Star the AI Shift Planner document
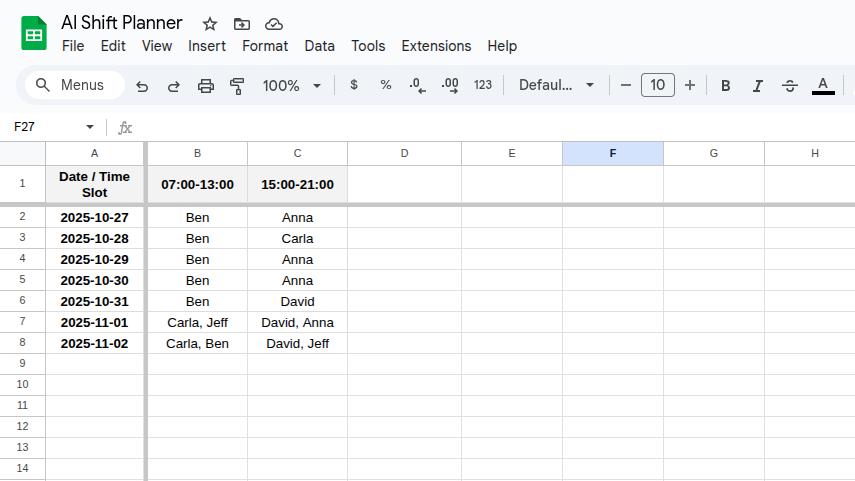This screenshot has width=855, height=481. [209, 24]
